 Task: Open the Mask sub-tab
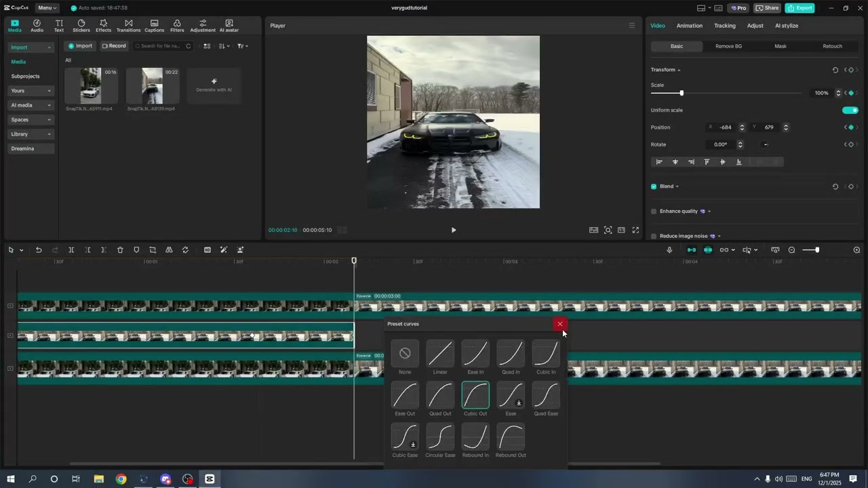point(781,46)
